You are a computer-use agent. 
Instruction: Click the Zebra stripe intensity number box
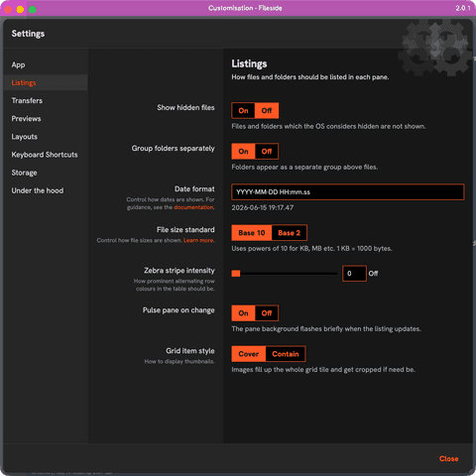(354, 274)
